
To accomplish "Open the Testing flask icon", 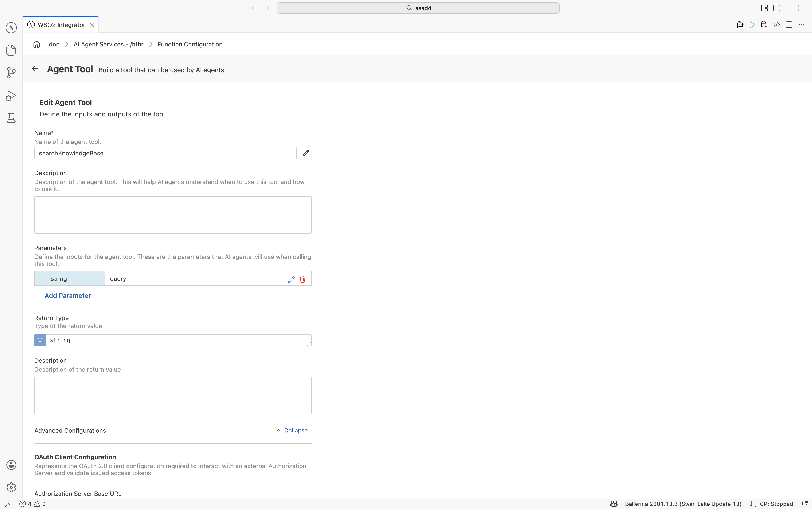I will (x=11, y=118).
